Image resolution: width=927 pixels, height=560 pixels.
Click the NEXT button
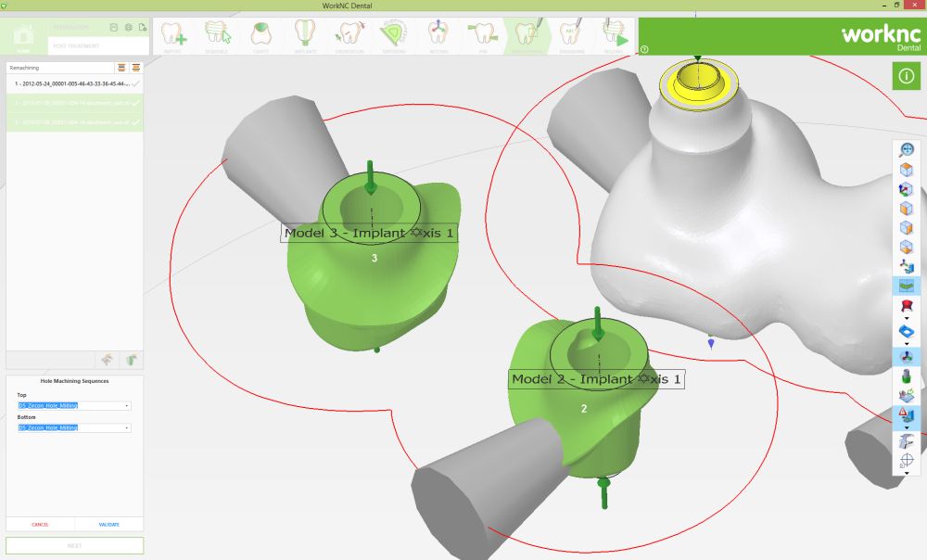(x=74, y=545)
